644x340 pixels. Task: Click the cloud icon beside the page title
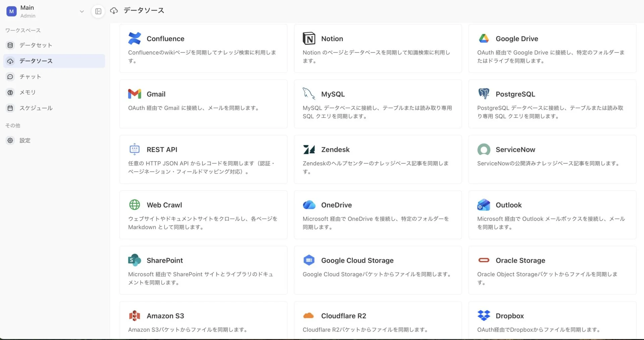[x=114, y=11]
